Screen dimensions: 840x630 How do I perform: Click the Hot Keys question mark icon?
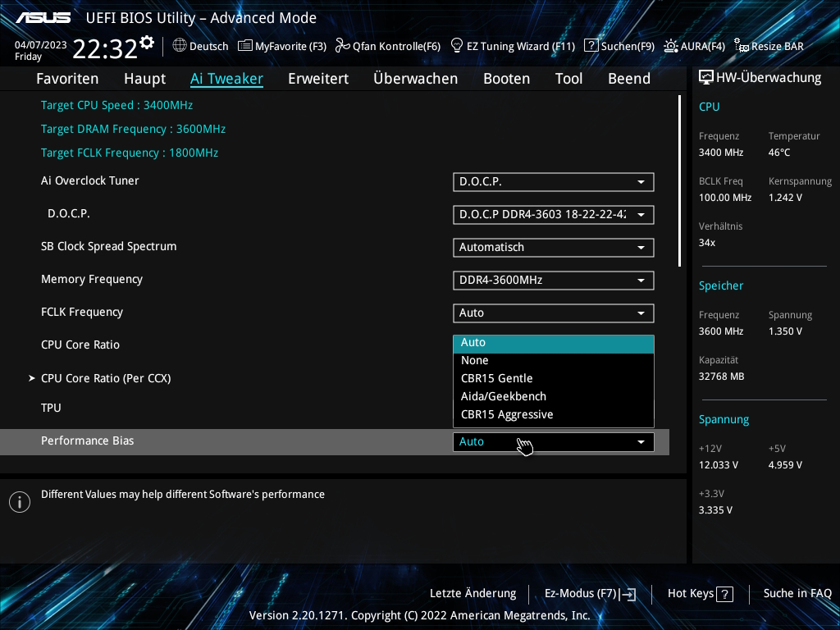point(725,594)
